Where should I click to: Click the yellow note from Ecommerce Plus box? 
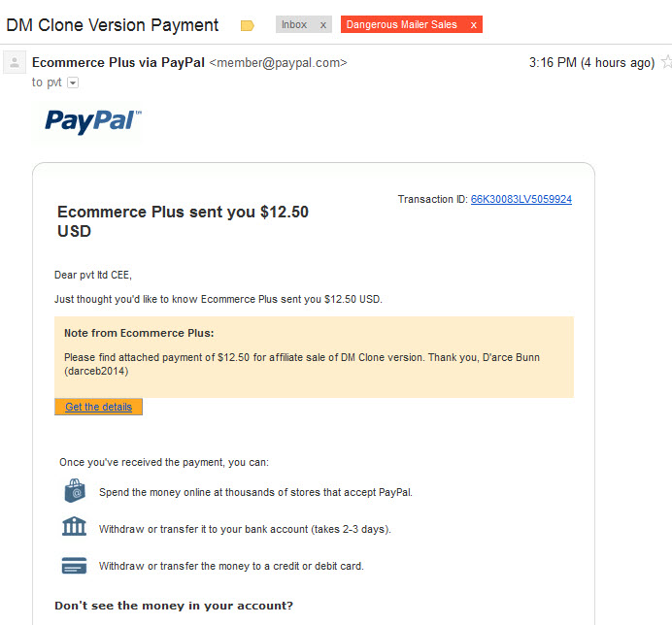[314, 357]
